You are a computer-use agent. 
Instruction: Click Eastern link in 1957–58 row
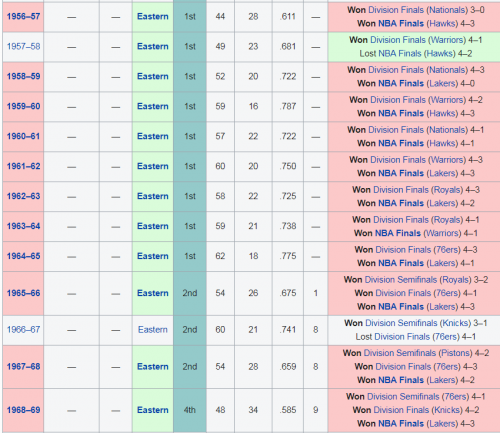click(153, 46)
